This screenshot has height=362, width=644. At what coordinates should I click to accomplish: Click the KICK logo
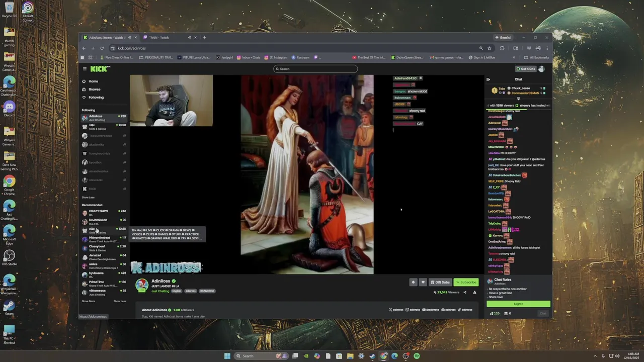[x=99, y=69]
